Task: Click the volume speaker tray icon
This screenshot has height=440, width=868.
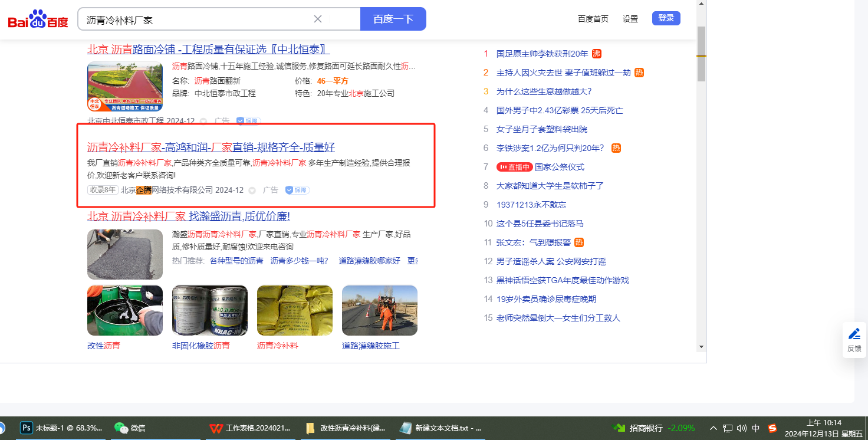Action: pyautogui.click(x=742, y=428)
